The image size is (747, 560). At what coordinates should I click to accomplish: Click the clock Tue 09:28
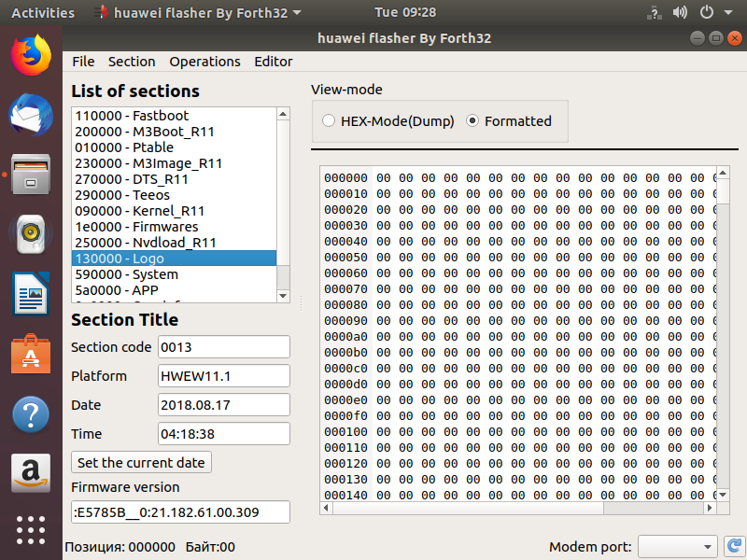click(405, 12)
